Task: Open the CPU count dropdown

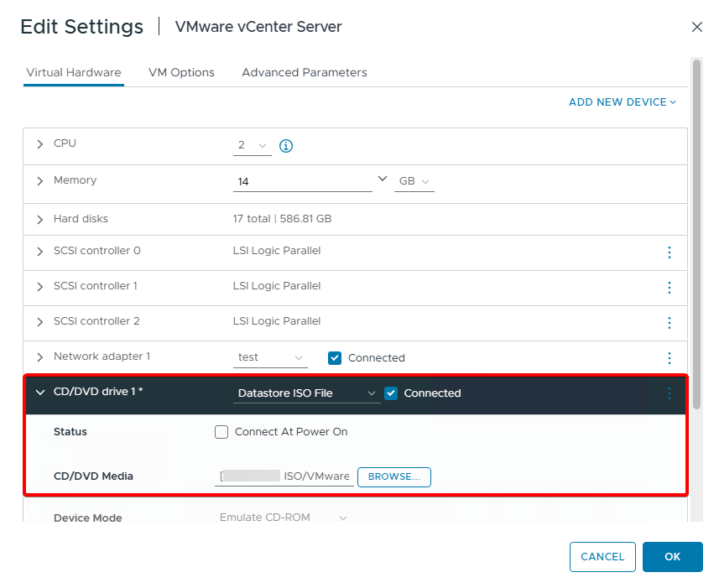Action: pos(253,146)
